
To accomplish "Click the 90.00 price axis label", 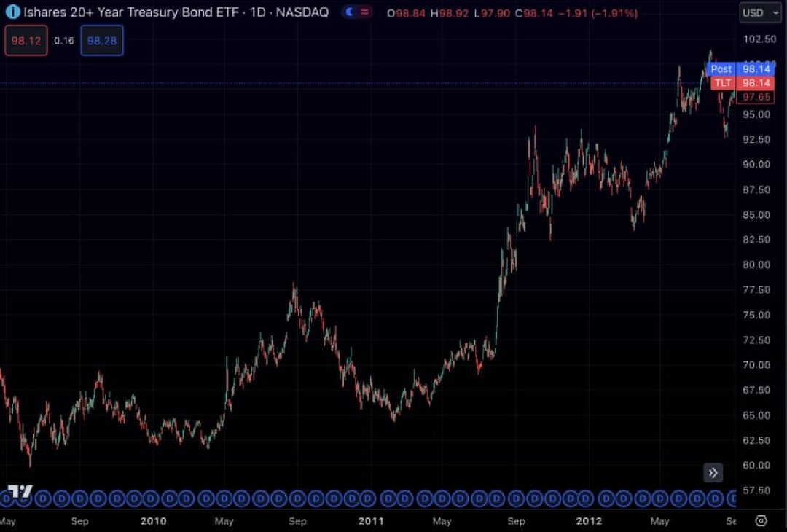I will point(756,165).
